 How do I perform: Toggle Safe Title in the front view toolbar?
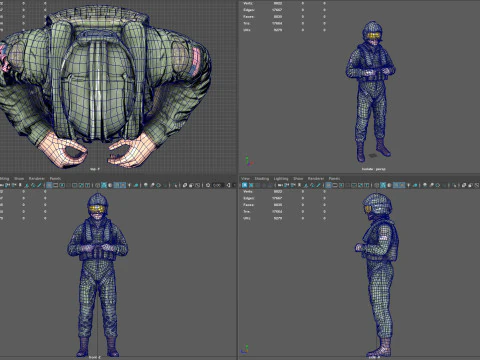(87, 185)
